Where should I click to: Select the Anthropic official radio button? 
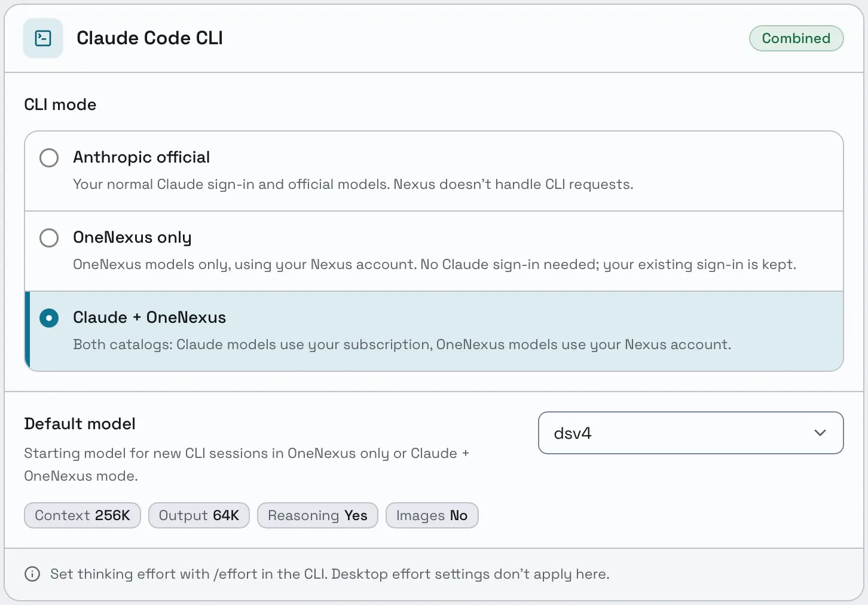point(49,158)
